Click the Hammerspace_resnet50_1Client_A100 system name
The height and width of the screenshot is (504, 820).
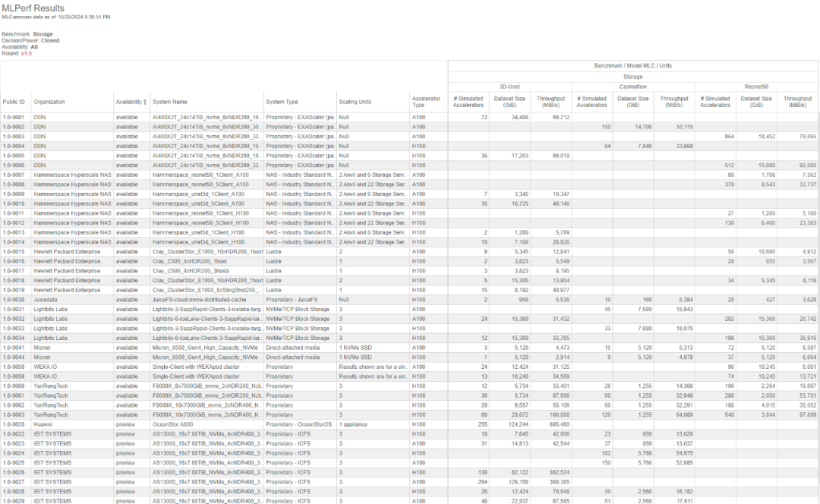(x=200, y=175)
